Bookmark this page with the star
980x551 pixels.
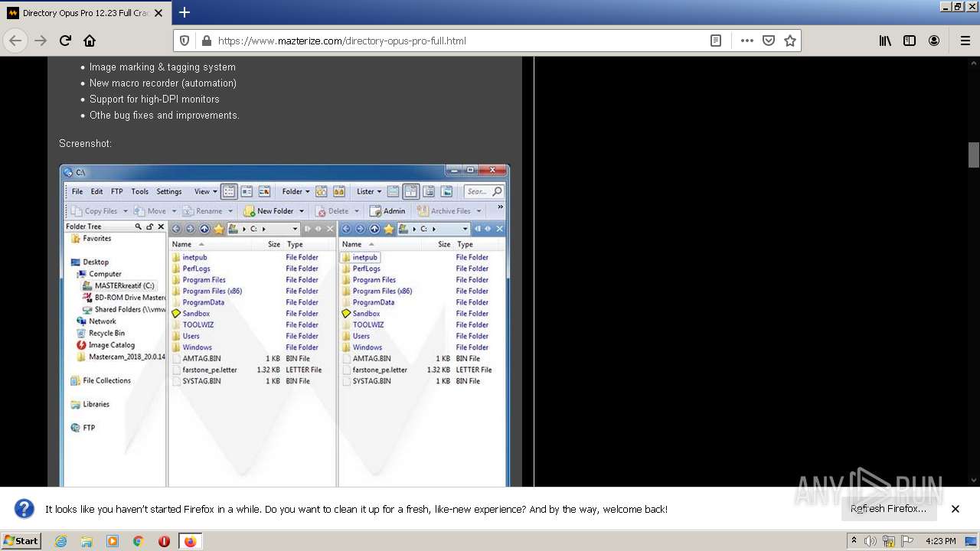(790, 41)
